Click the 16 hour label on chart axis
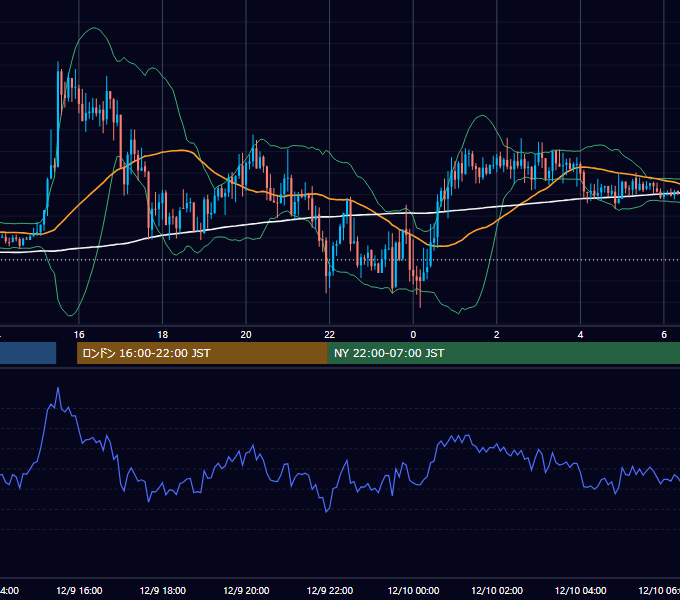 pos(79,335)
